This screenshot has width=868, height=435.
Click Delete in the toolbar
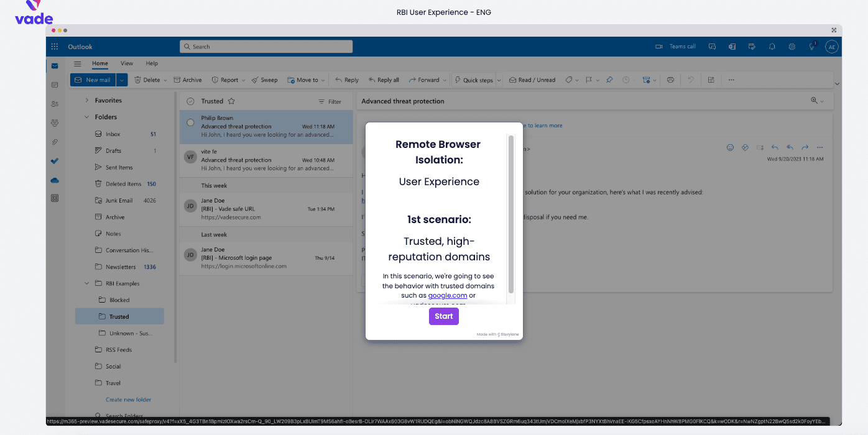coord(147,80)
